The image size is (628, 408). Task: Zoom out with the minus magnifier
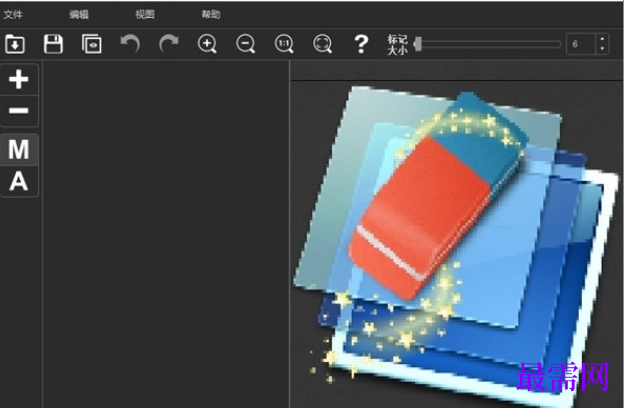(x=246, y=44)
